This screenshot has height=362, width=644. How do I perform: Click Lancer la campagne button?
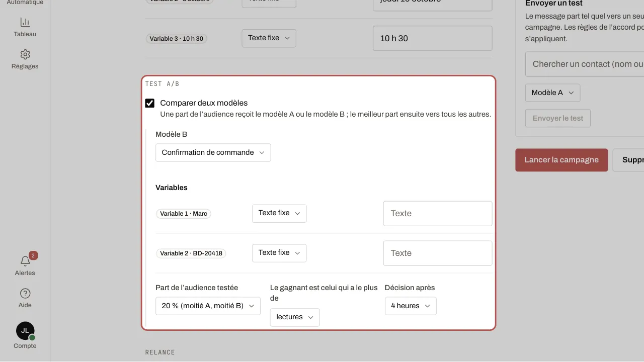(561, 160)
